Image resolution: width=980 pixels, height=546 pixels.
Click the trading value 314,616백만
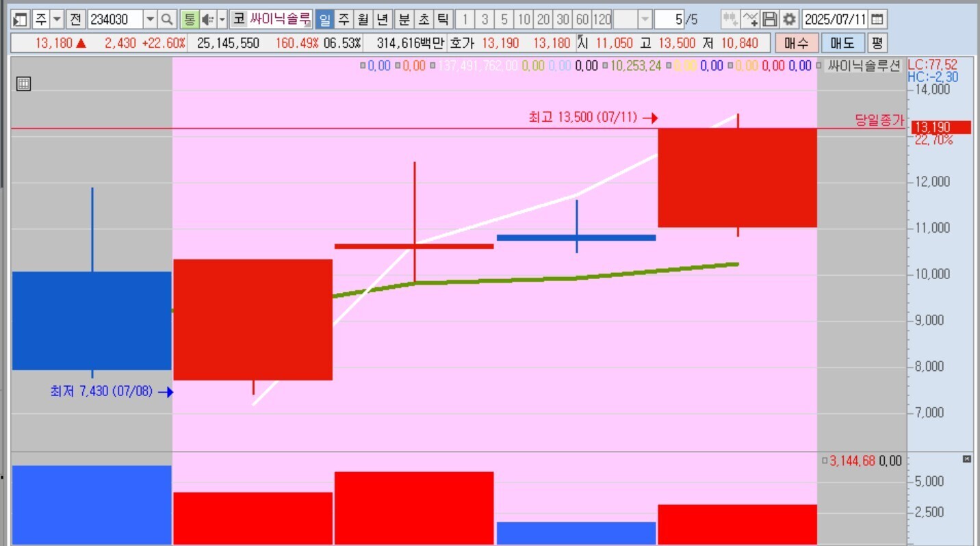(x=410, y=43)
